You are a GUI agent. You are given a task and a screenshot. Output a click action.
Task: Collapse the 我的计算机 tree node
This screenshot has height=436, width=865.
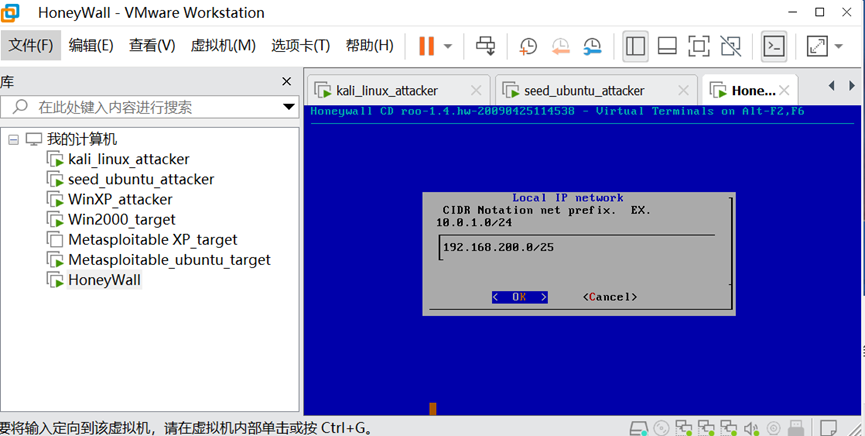tap(13, 140)
